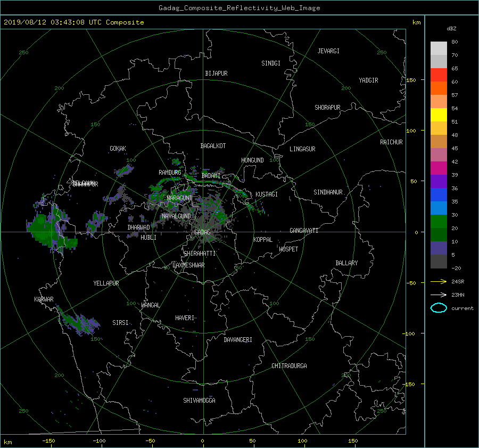Click the top light gray 80 dBZ swatch
The width and height of the screenshot is (479, 448).
point(439,48)
